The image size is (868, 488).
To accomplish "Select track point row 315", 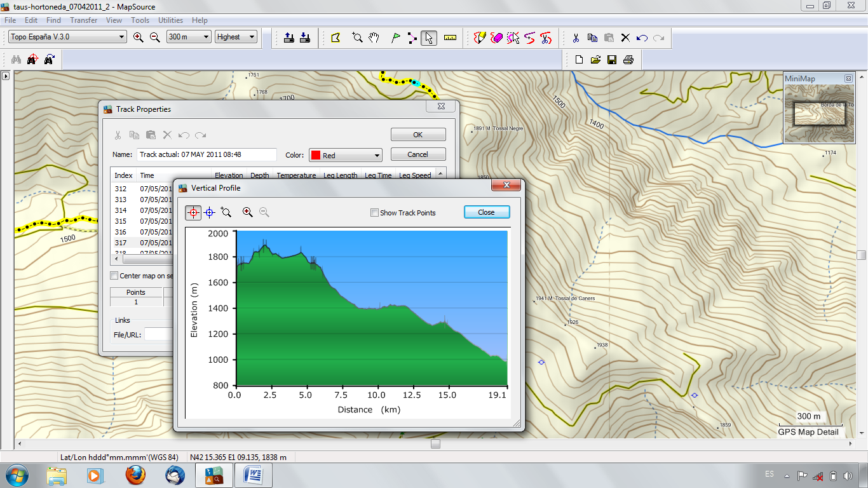I will pos(143,221).
